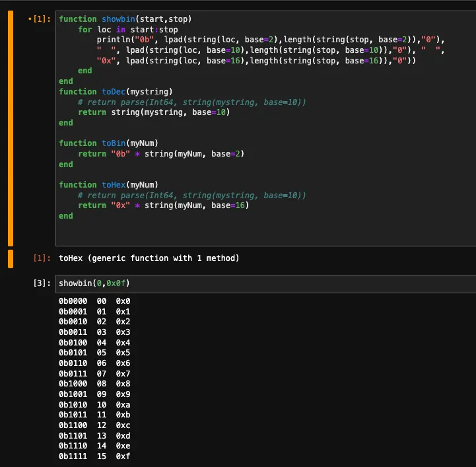Viewport: 476px width, 467px height.
Task: Click the commented parse line inside toDec
Action: [191, 102]
